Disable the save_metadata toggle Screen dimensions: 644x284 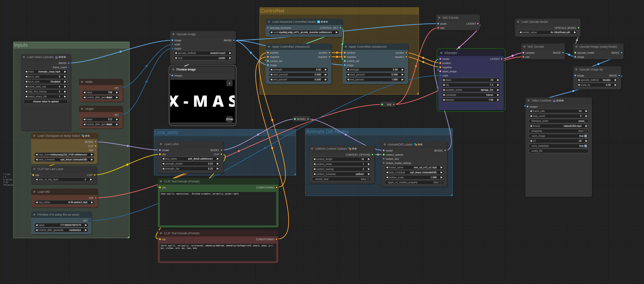[585, 146]
